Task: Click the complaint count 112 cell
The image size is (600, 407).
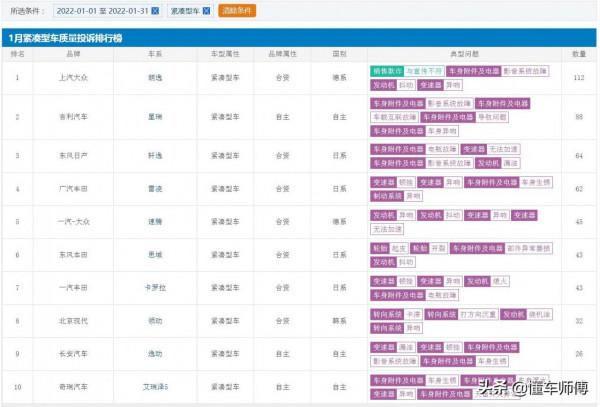Action: coord(579,78)
